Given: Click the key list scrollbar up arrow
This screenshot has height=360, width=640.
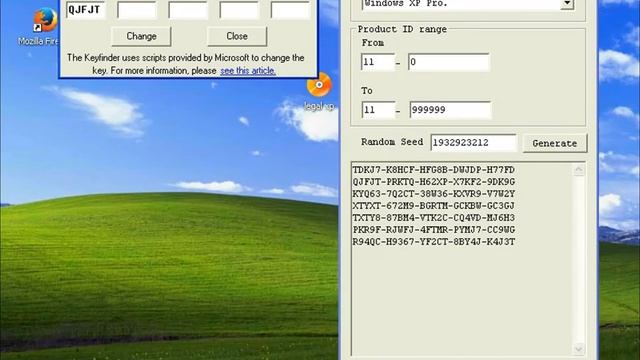Looking at the screenshot, I should (x=579, y=170).
